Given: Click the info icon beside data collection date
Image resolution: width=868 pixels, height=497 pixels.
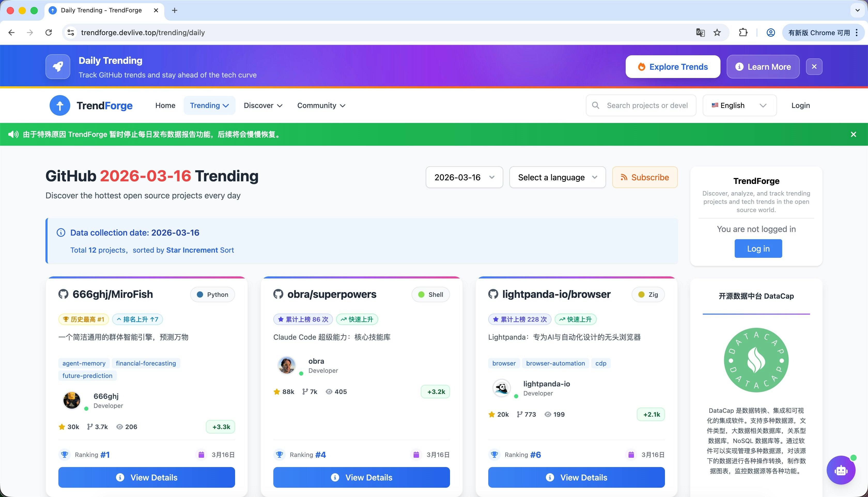Looking at the screenshot, I should click(x=61, y=232).
